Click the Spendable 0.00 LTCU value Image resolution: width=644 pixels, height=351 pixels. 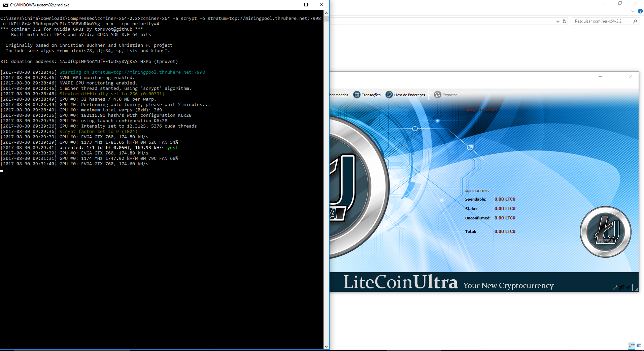tap(505, 199)
